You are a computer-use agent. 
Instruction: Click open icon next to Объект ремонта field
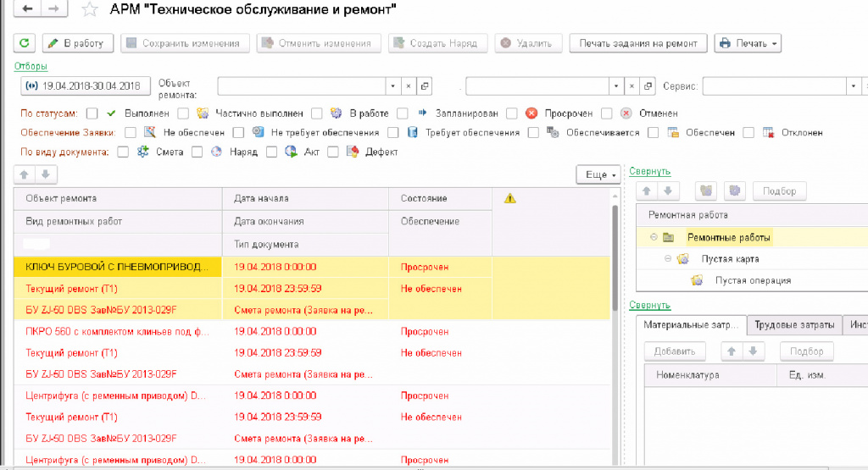[425, 86]
